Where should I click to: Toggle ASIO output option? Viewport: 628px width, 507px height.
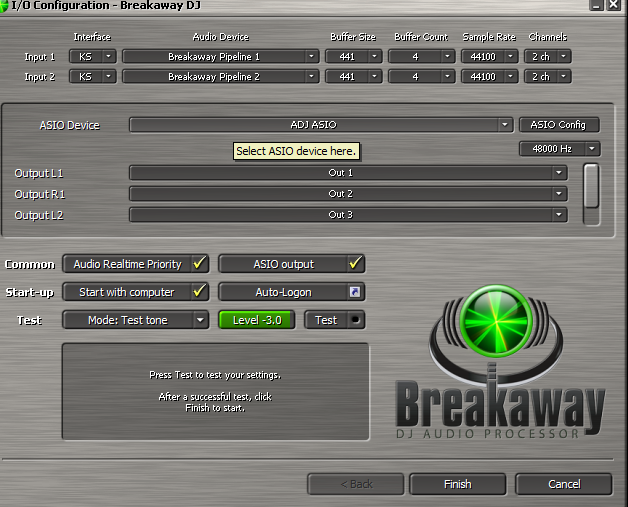click(292, 264)
